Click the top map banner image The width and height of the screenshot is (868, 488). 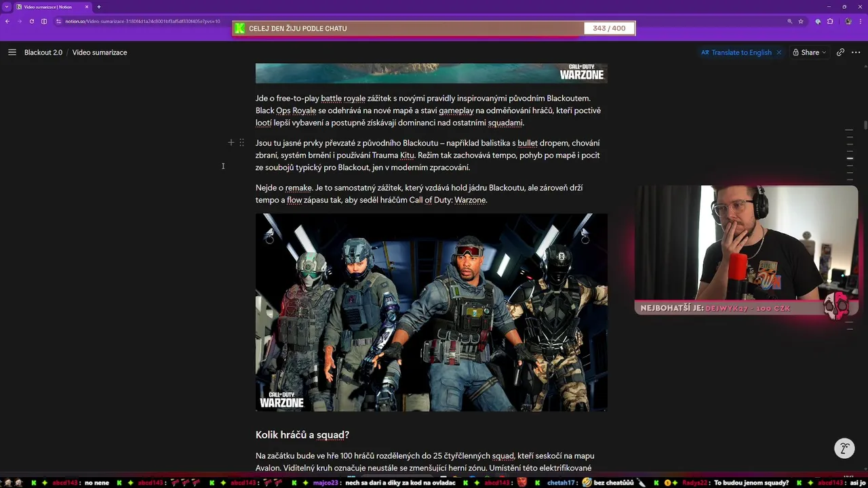[431, 73]
